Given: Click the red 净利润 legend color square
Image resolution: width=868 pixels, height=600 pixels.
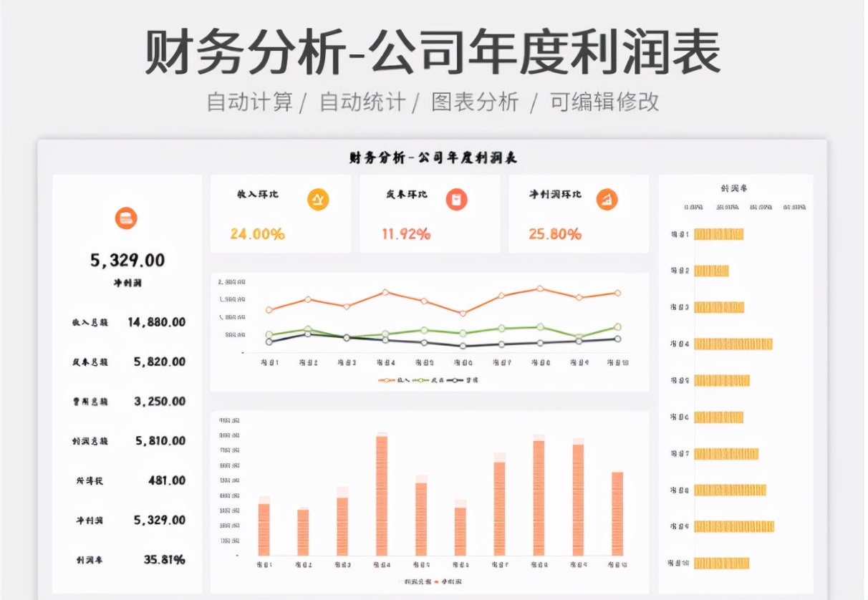Looking at the screenshot, I should [x=435, y=581].
